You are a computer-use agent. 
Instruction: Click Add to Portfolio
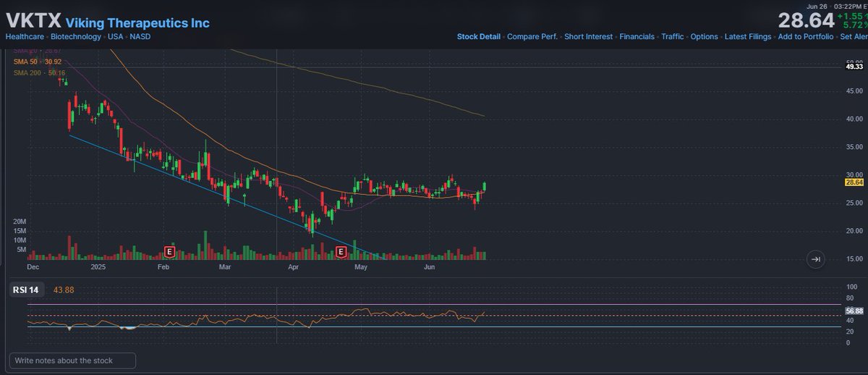806,37
